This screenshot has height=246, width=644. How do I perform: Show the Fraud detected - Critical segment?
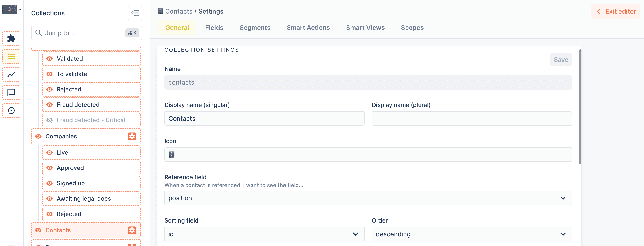pyautogui.click(x=50, y=120)
